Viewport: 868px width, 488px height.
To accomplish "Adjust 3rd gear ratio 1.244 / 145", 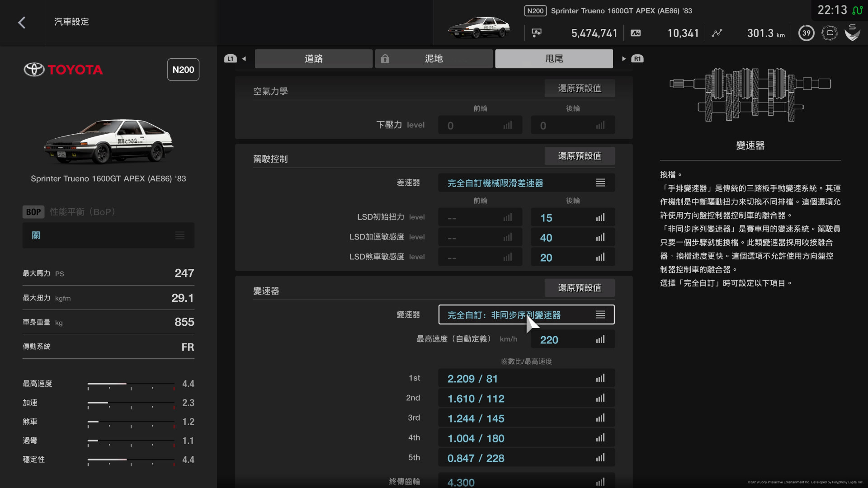I will 526,418.
